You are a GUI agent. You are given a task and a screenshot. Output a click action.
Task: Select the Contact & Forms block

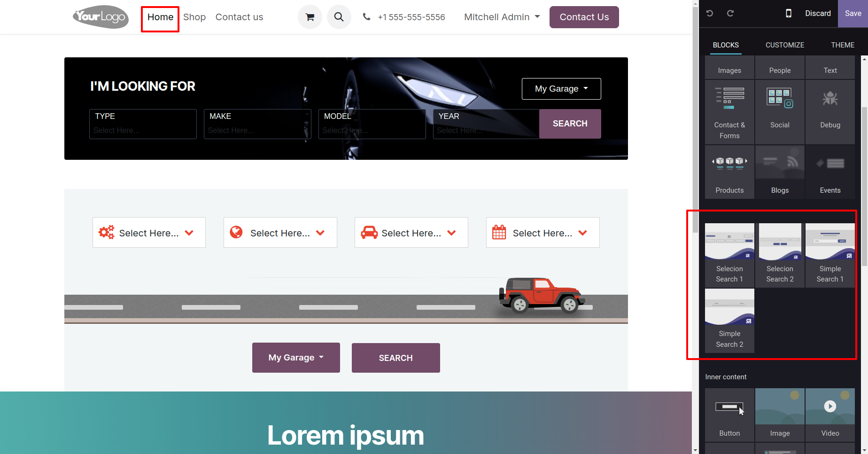pyautogui.click(x=729, y=112)
